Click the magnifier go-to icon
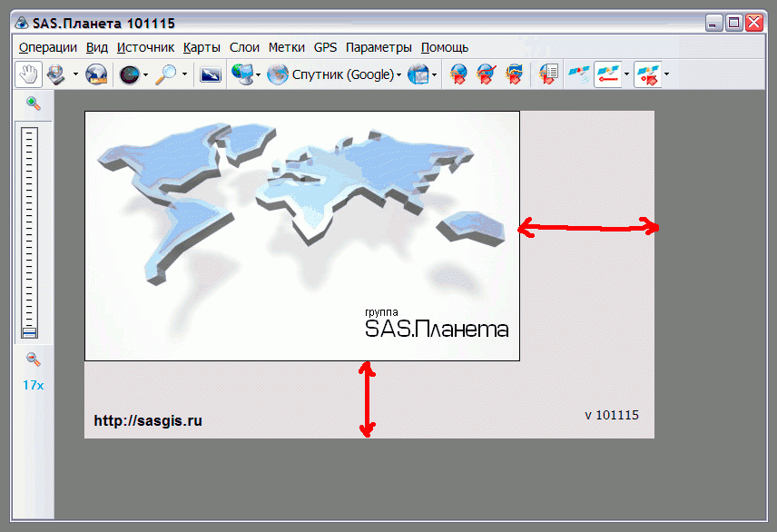Image resolution: width=777 pixels, height=532 pixels. [x=165, y=74]
